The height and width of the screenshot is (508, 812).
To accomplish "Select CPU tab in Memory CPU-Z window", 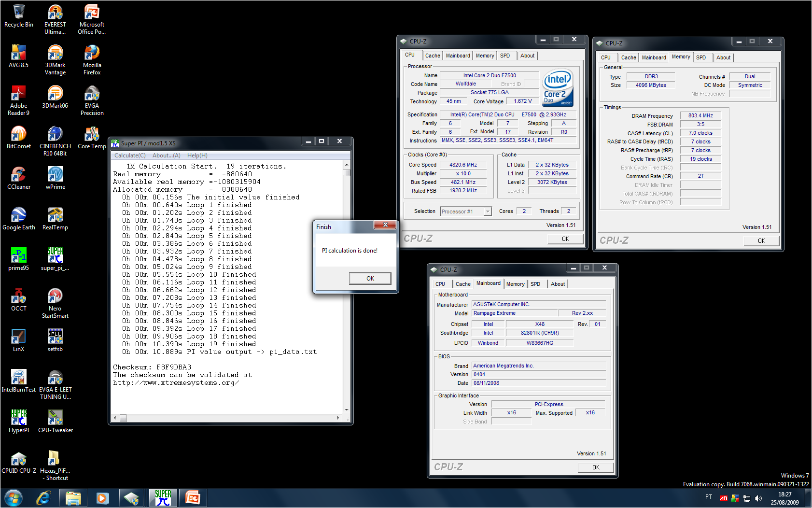I will [606, 57].
